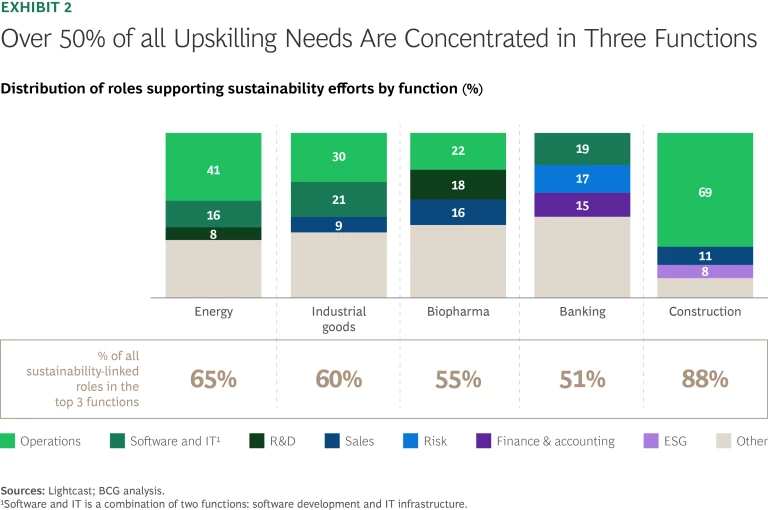768x510 pixels.
Task: Select the Sales navy legend swatch
Action: 332,441
